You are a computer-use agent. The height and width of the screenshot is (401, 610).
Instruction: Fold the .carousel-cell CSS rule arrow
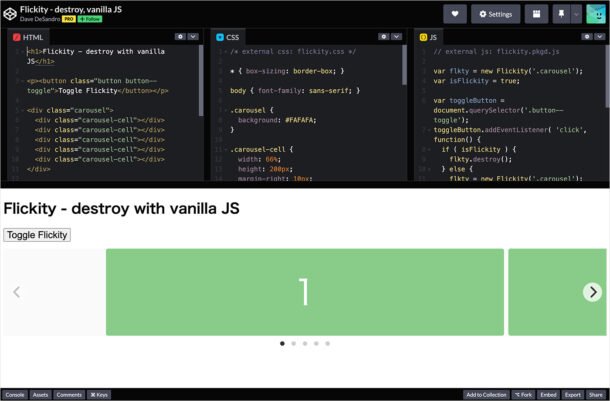click(x=226, y=149)
